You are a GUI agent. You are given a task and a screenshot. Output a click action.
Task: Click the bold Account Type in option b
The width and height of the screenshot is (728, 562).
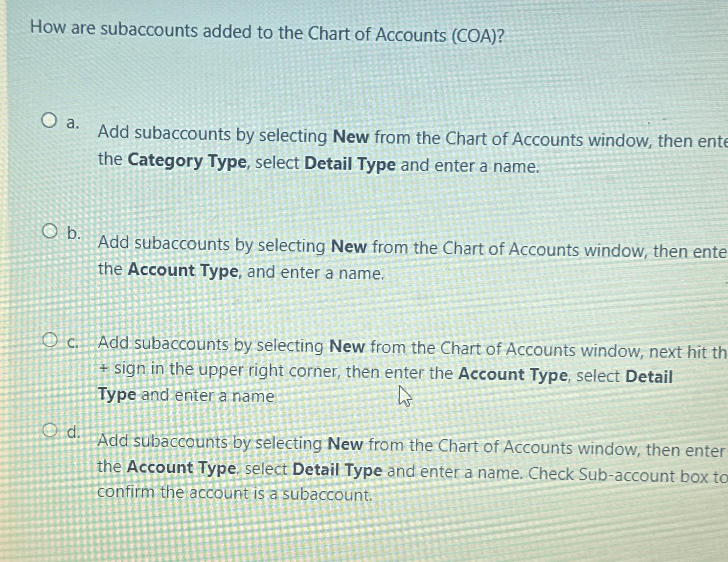[182, 270]
